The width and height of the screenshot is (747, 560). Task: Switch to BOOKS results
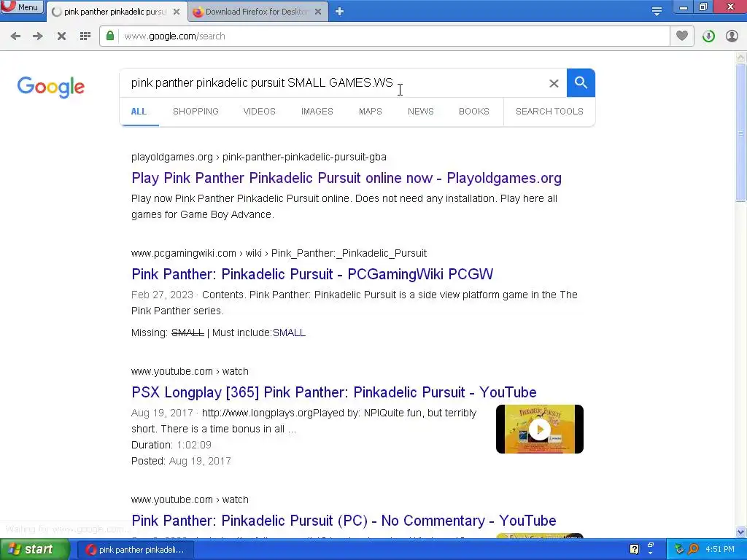click(474, 112)
